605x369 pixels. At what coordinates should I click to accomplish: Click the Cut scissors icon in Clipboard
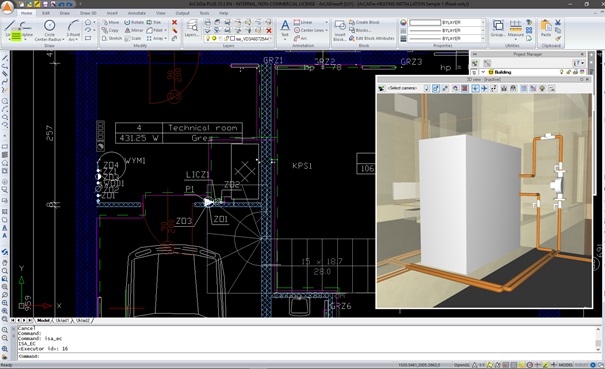point(558,22)
